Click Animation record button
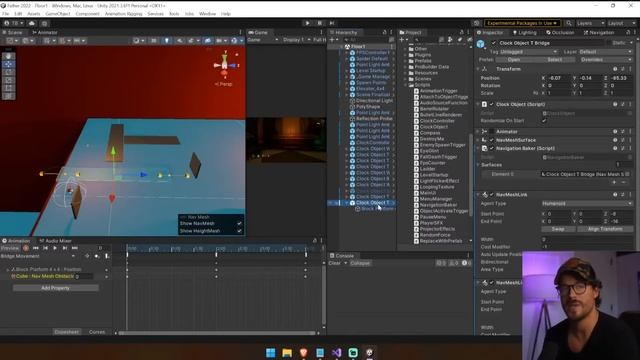The image size is (640, 360). click(26, 248)
